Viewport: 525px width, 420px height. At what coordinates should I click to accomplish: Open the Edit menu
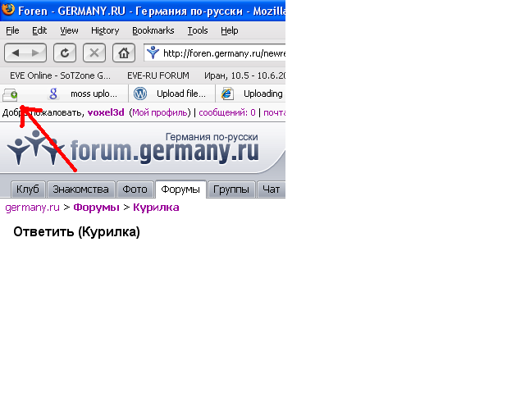39,30
